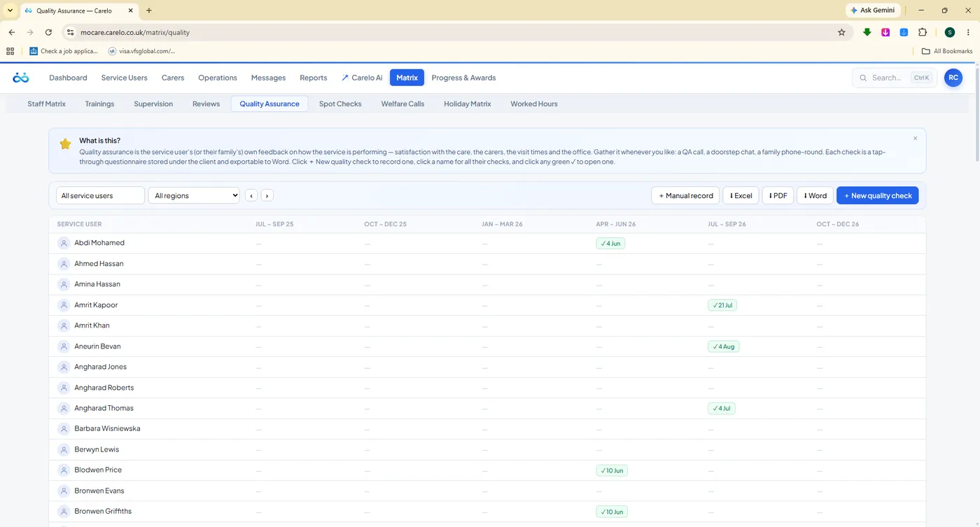Click the user avatar icon beside Berwyn Lewis
The width and height of the screenshot is (980, 527).
click(x=64, y=450)
